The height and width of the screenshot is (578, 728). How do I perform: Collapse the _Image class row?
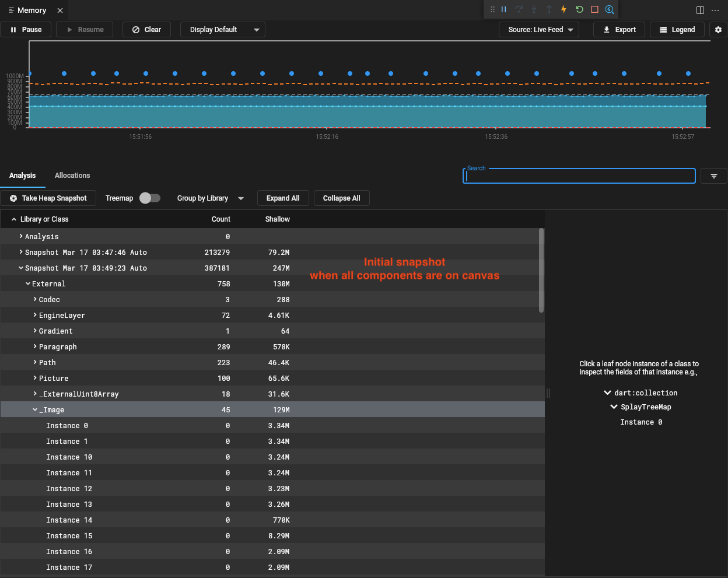pyautogui.click(x=35, y=409)
